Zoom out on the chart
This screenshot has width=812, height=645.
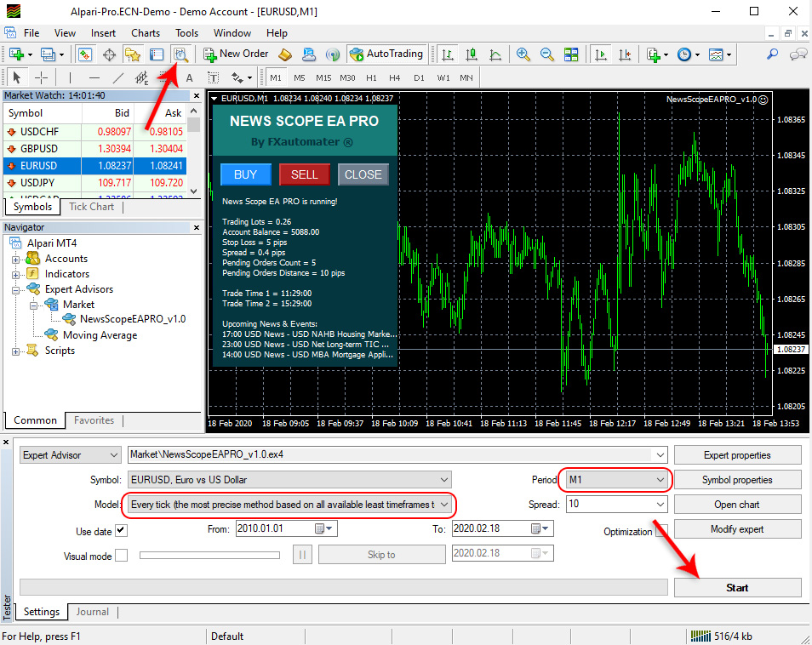click(546, 54)
